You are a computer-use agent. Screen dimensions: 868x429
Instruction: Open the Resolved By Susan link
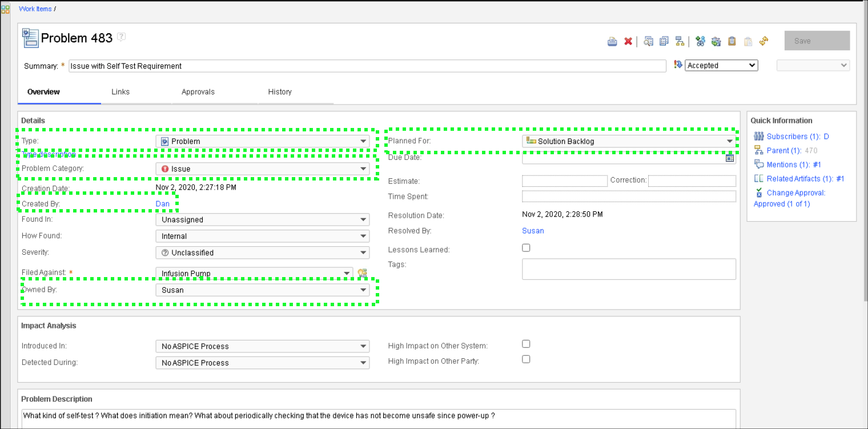533,231
